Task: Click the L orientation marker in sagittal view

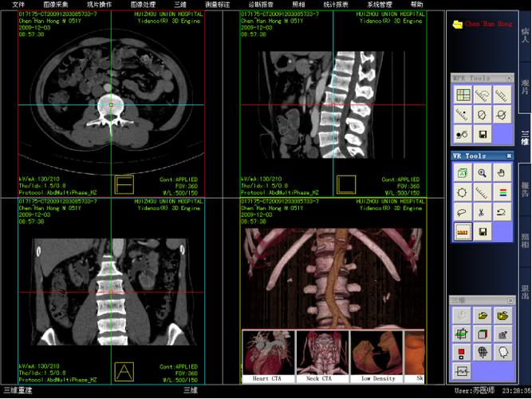Action: pos(346,185)
